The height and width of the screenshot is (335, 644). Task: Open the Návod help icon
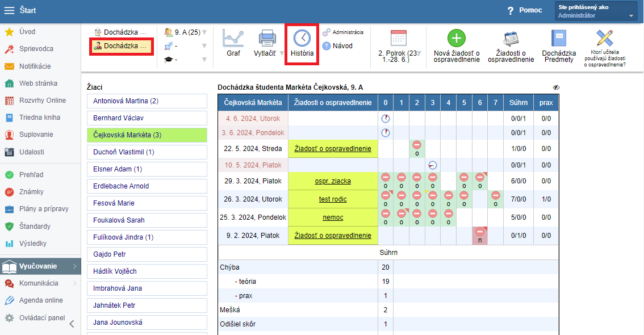pos(327,46)
